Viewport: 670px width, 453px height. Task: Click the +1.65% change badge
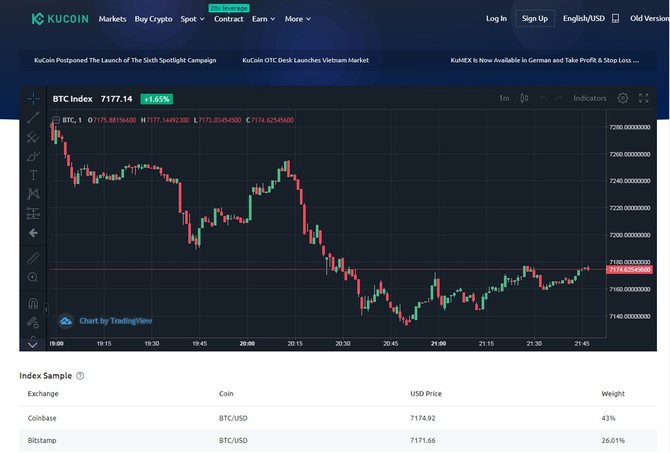(x=156, y=99)
